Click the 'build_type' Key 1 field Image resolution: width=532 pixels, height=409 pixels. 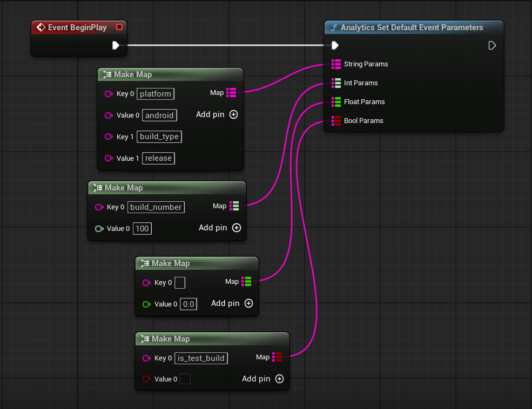click(x=159, y=137)
